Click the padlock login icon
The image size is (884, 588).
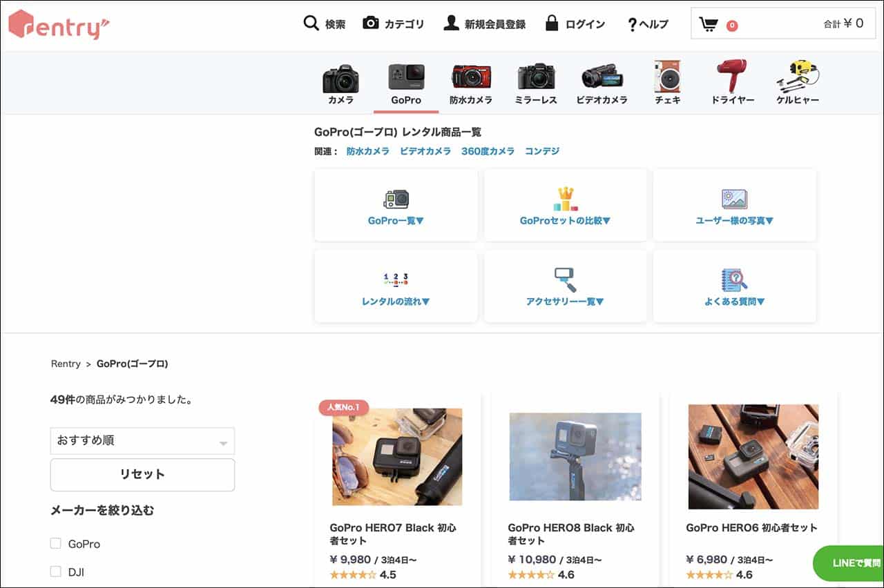[x=551, y=23]
